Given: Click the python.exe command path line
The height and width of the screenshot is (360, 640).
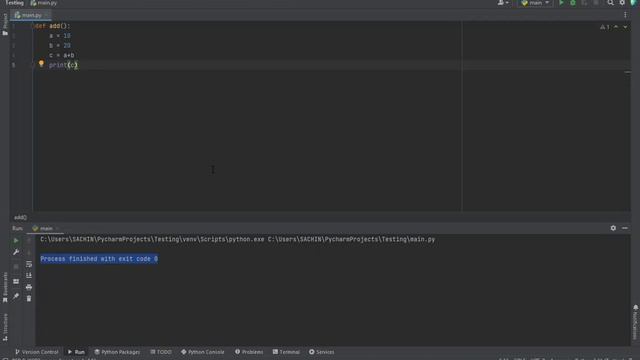Looking at the screenshot, I should [x=238, y=240].
